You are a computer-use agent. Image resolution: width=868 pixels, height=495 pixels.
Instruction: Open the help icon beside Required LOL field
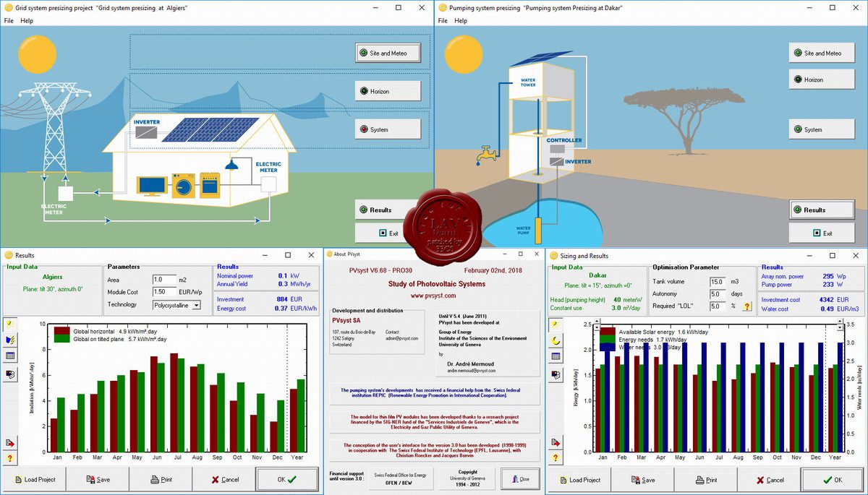[x=746, y=306]
